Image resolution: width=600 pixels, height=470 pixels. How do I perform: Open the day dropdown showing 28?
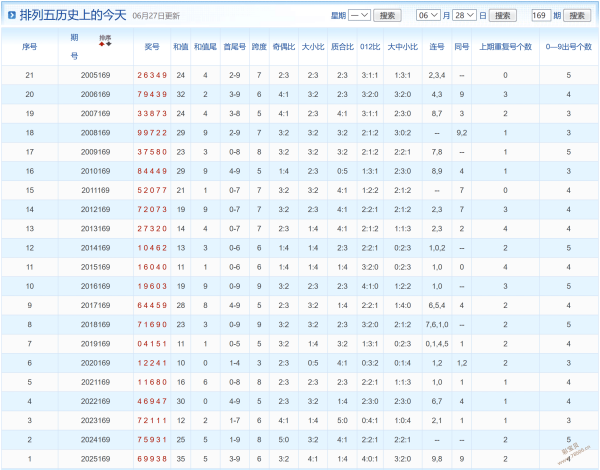(465, 15)
